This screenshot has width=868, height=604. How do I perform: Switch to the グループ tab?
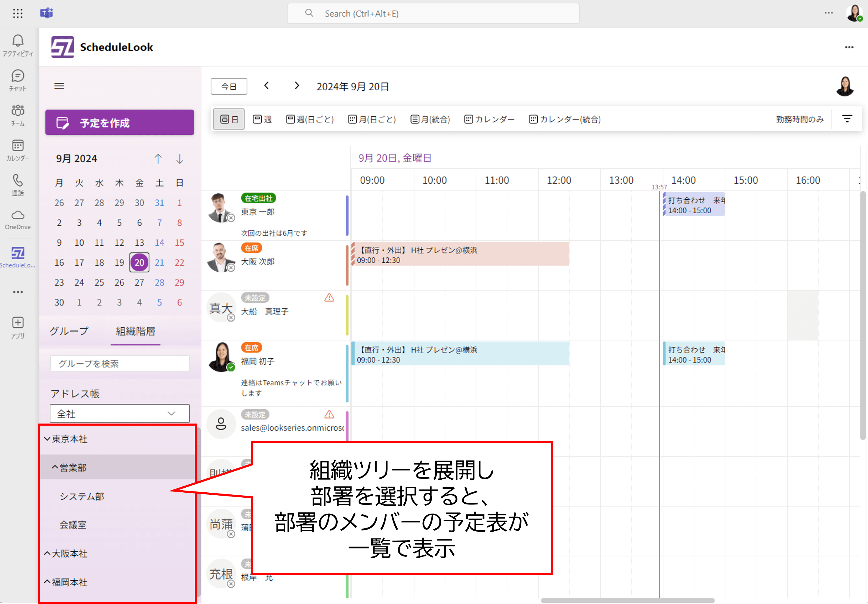click(69, 331)
